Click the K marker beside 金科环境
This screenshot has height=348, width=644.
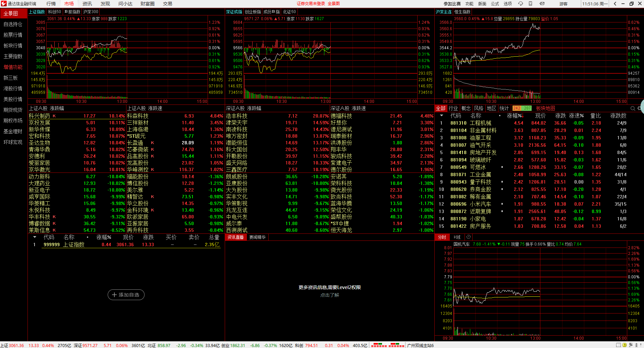(153, 210)
